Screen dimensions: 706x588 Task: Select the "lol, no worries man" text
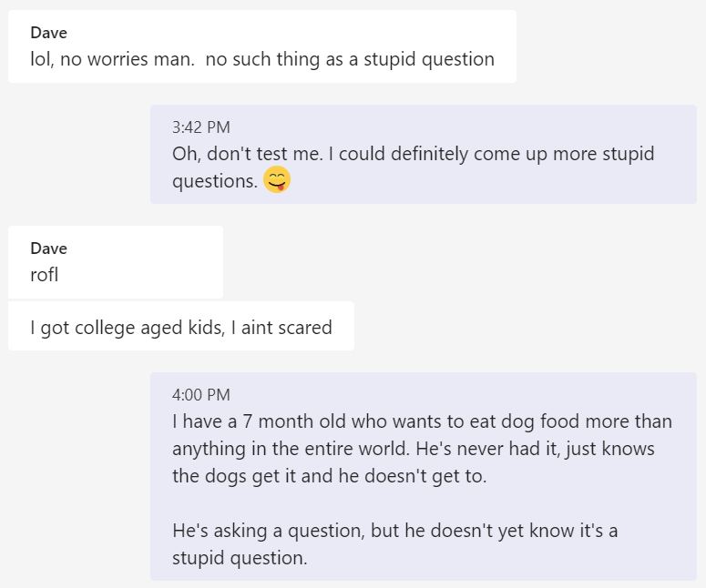(113, 60)
